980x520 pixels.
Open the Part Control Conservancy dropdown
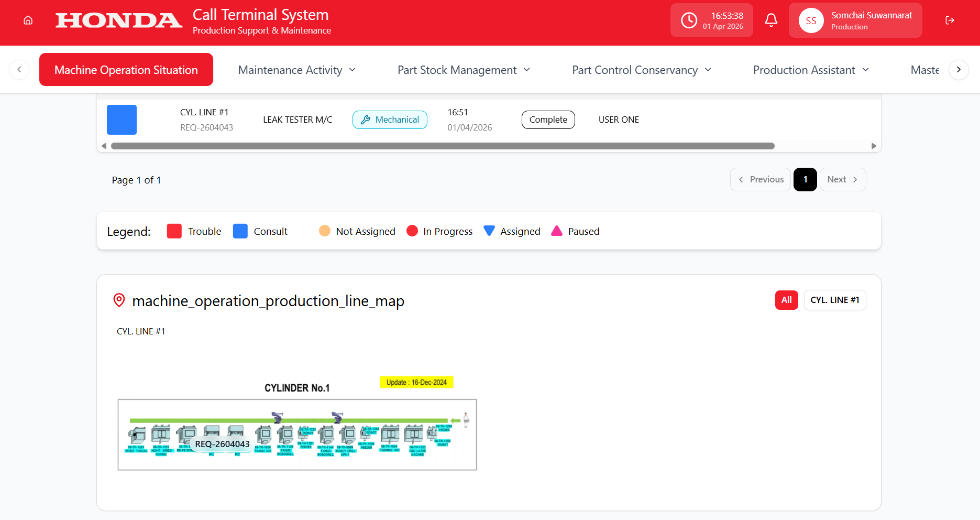(x=641, y=70)
